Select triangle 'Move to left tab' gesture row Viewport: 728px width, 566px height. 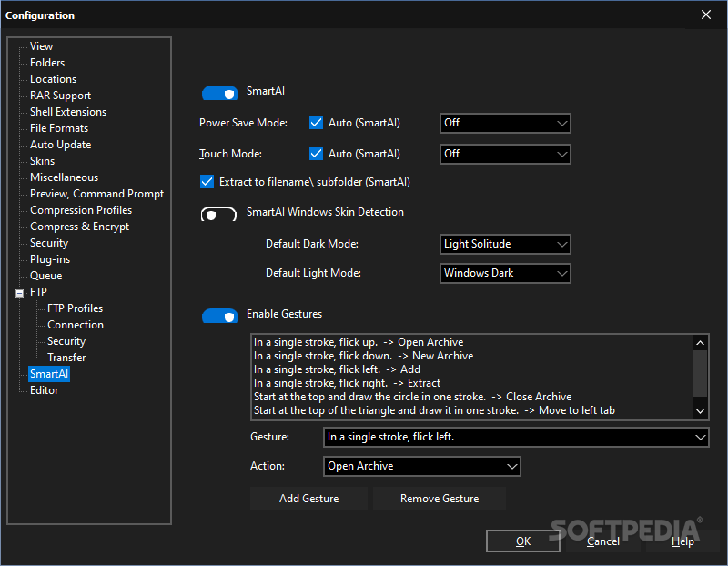pos(471,410)
